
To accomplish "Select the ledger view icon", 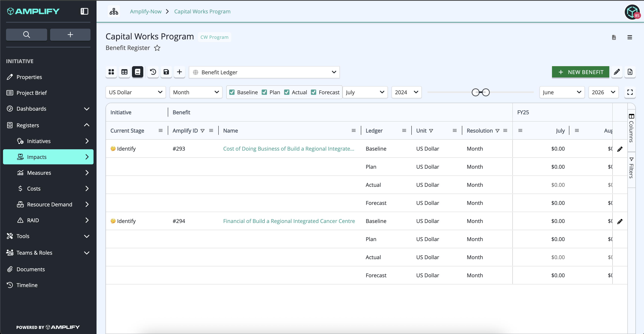I will [x=137, y=72].
